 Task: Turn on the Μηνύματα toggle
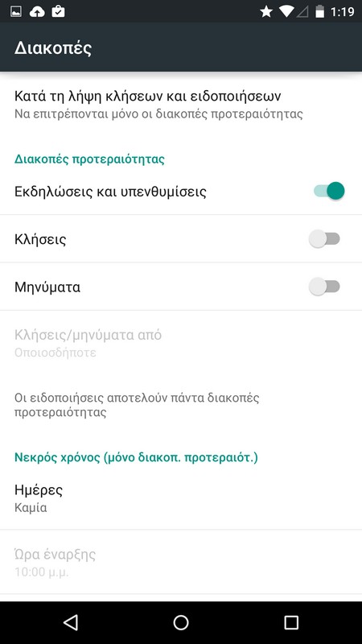click(325, 287)
